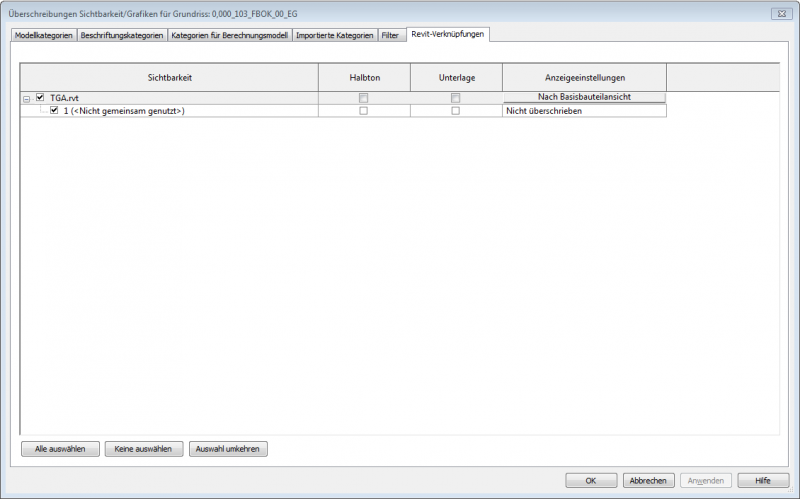The width and height of the screenshot is (800, 499).
Task: Uncheck visibility checkbox for TGA.rvt
Action: tap(40, 98)
